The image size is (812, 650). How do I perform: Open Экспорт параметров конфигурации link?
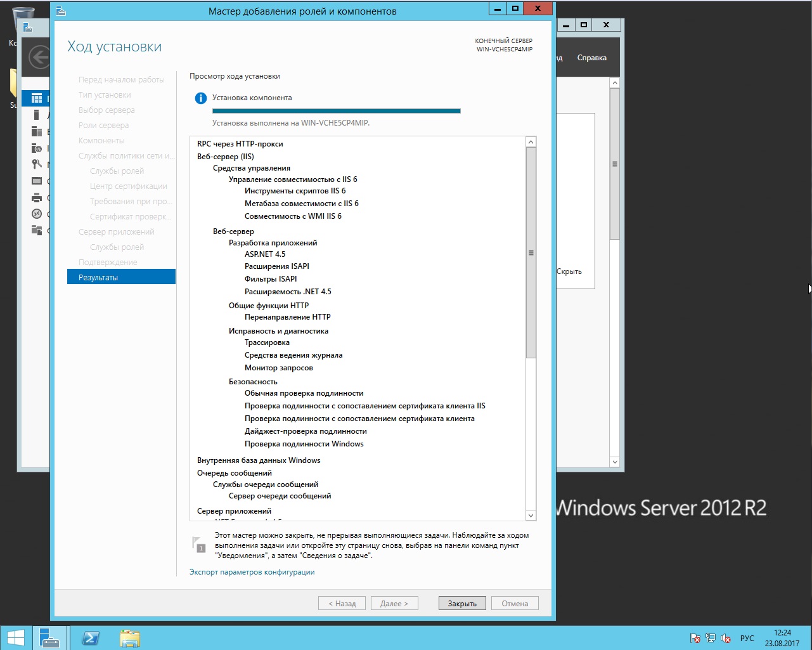pyautogui.click(x=252, y=572)
